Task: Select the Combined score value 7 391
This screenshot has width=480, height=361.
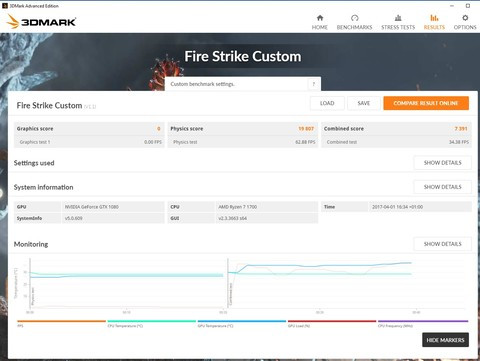Action: tap(461, 129)
